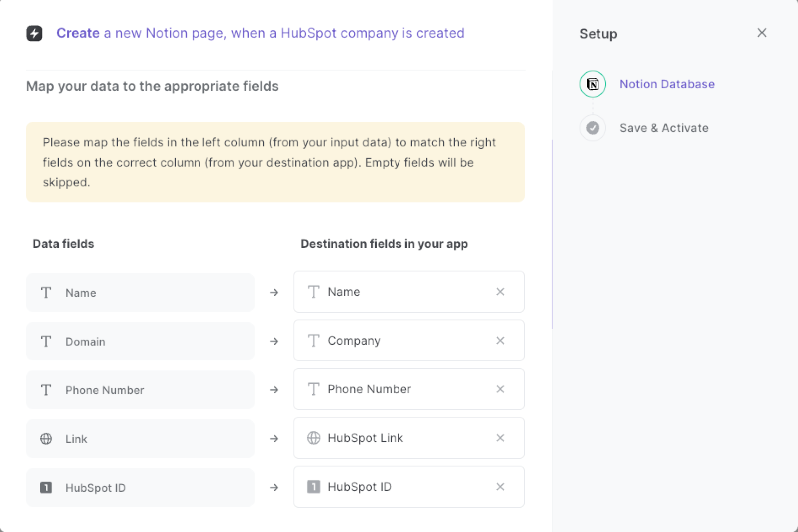Image resolution: width=798 pixels, height=532 pixels.
Task: Click the Setup panel title
Action: tap(598, 34)
